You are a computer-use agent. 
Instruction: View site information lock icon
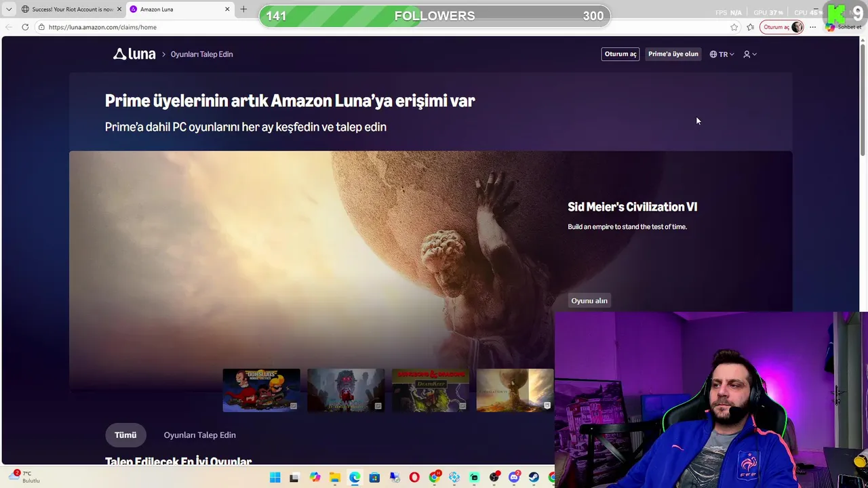(41, 27)
